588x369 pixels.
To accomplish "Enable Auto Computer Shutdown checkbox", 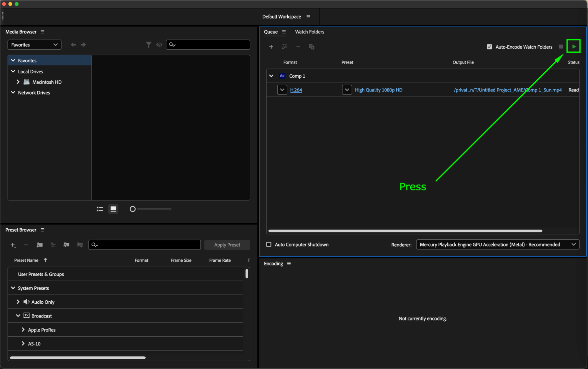I will click(x=269, y=245).
